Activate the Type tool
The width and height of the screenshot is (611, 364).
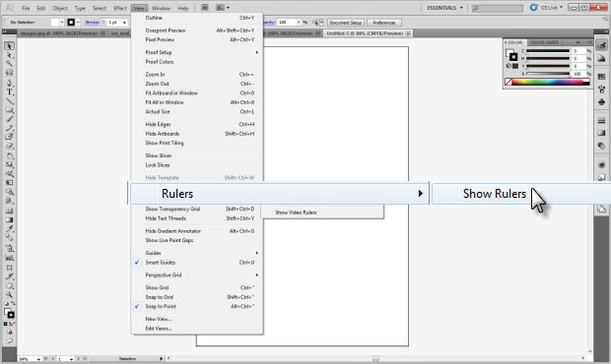[9, 92]
